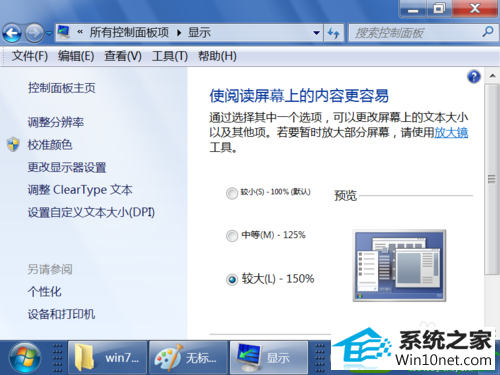500x375 pixels.
Task: Click the control panel icon in address bar
Action: [64, 32]
